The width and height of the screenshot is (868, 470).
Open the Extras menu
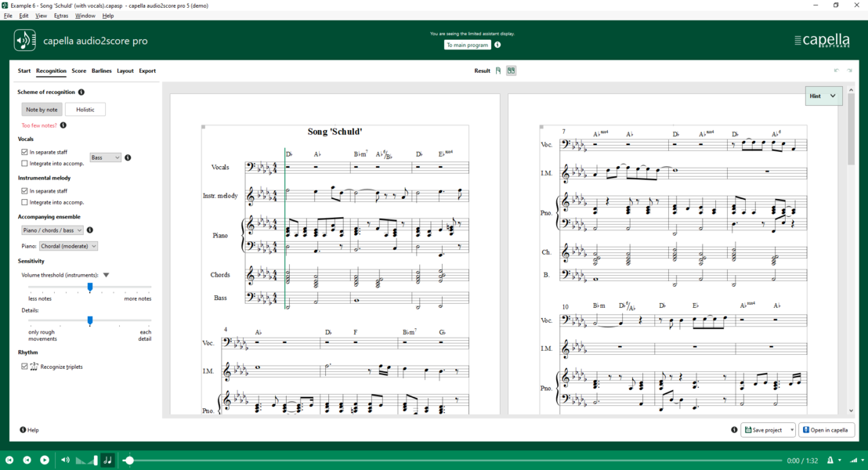pyautogui.click(x=61, y=16)
